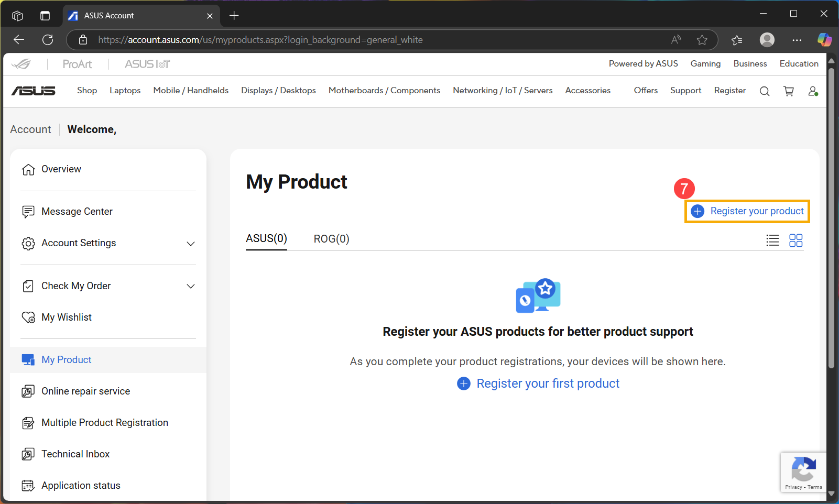The height and width of the screenshot is (504, 839).
Task: Open the browser favorites list icon
Action: click(x=737, y=40)
